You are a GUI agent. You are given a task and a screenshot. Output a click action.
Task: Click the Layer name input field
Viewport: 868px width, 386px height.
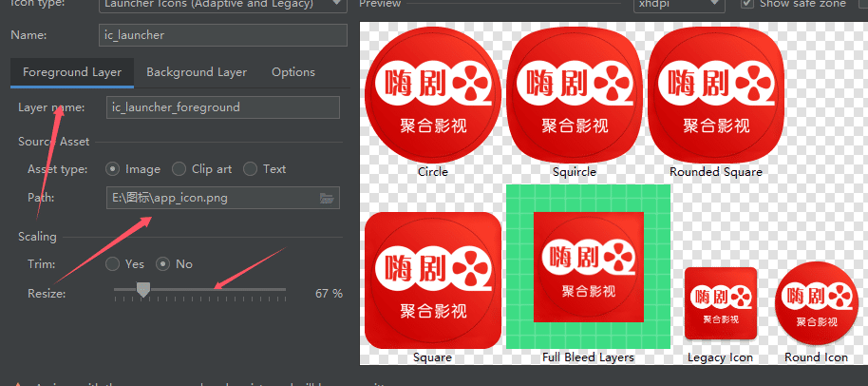coord(222,107)
